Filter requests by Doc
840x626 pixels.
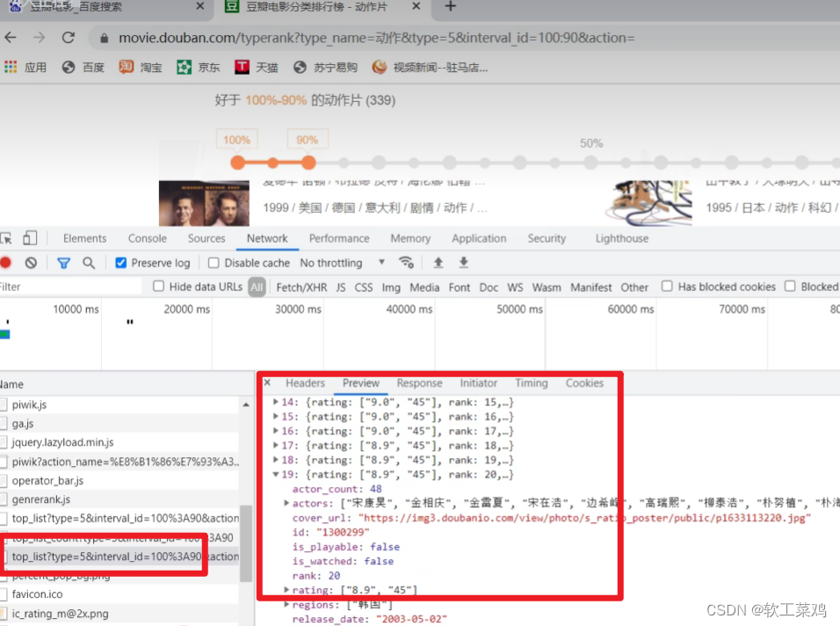click(489, 288)
